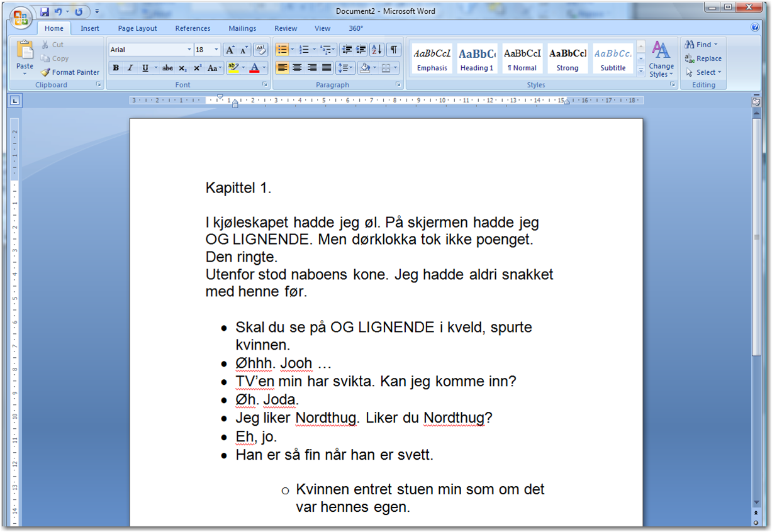
Task: Click the Grow Font icon
Action: pyautogui.click(x=230, y=48)
